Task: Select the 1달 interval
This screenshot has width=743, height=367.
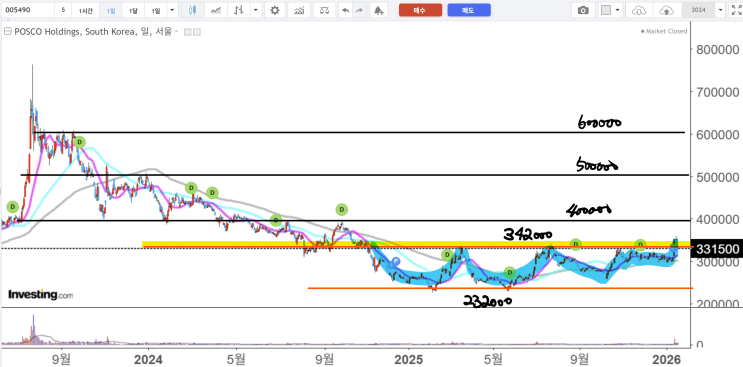Action: tap(133, 10)
